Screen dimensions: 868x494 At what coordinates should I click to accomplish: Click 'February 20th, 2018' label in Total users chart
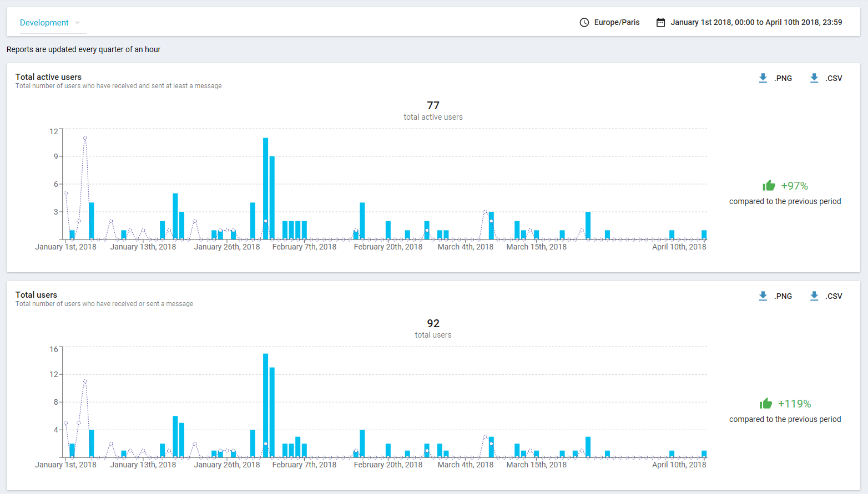click(388, 465)
